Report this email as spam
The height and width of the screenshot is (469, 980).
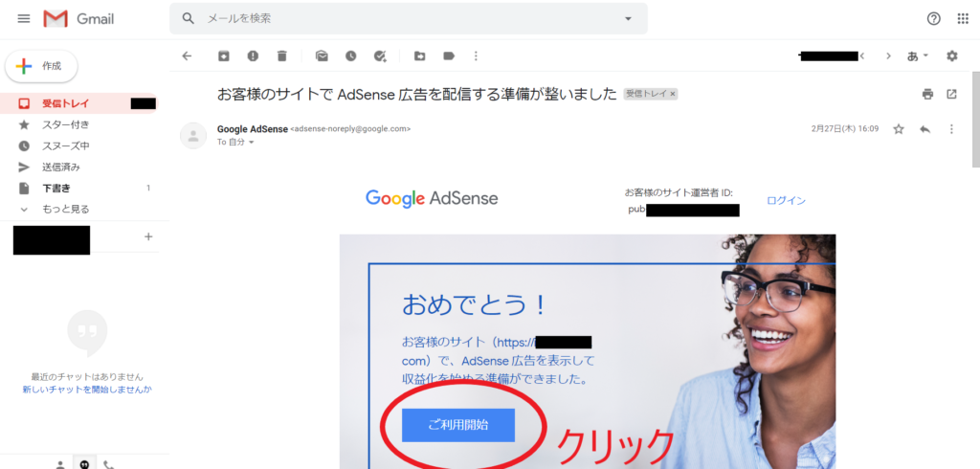click(x=253, y=56)
